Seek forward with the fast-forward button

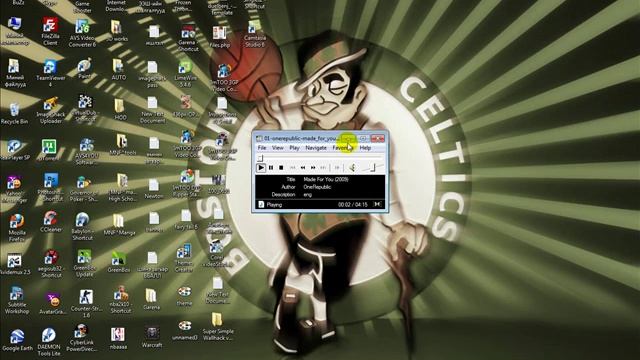point(313,167)
